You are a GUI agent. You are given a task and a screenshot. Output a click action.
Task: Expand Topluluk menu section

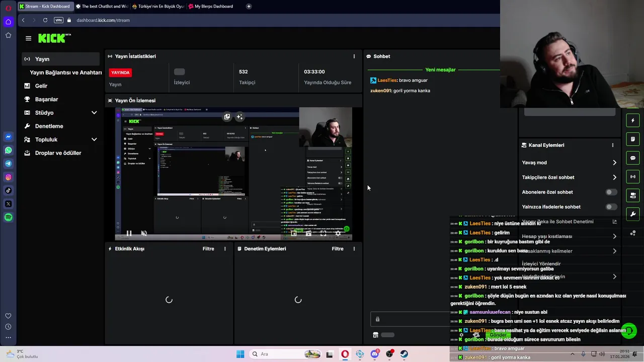(94, 139)
